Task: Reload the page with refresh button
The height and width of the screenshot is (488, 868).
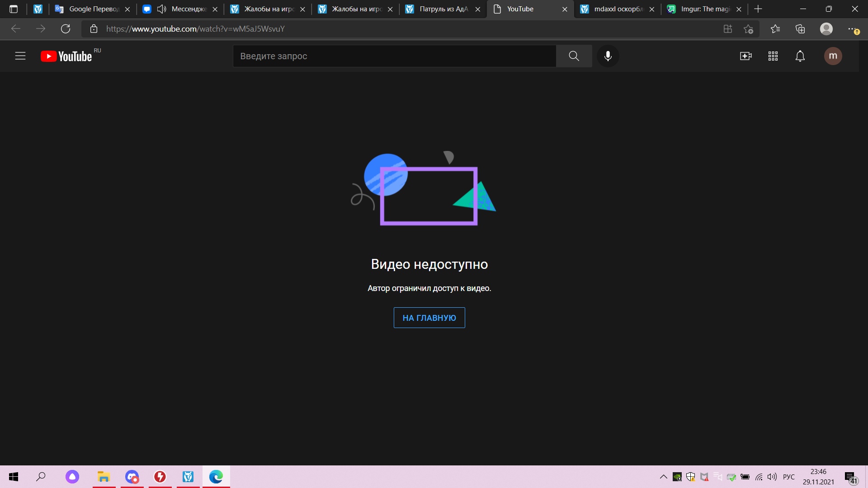Action: [x=66, y=29]
